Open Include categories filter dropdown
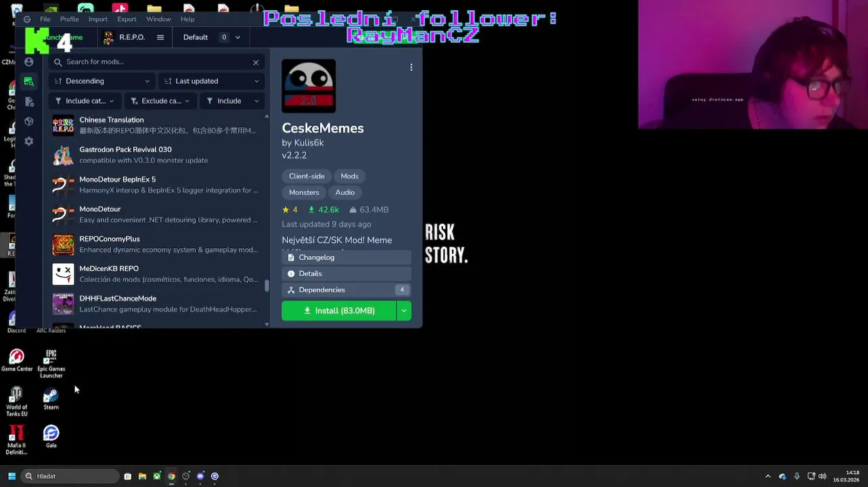 coord(85,101)
